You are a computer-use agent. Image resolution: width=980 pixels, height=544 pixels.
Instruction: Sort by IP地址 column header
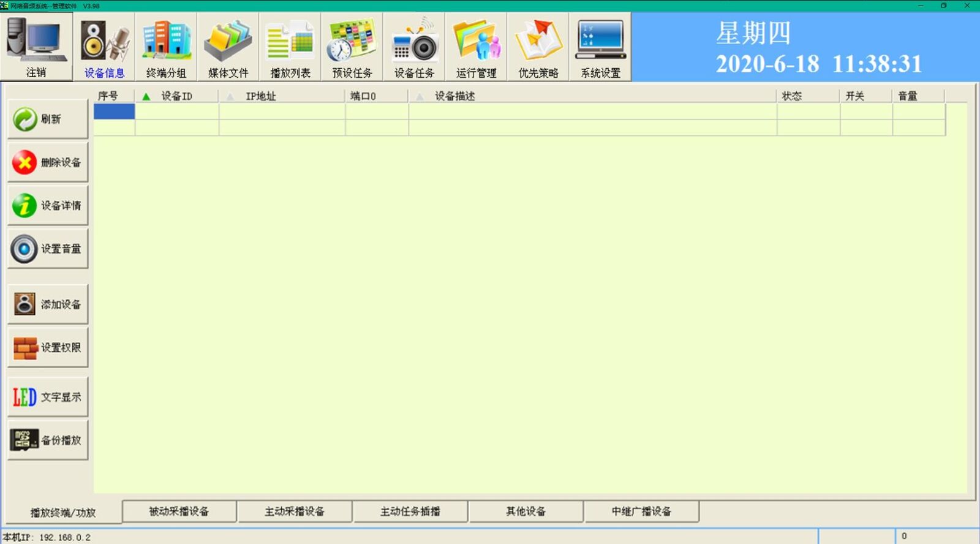(282, 96)
